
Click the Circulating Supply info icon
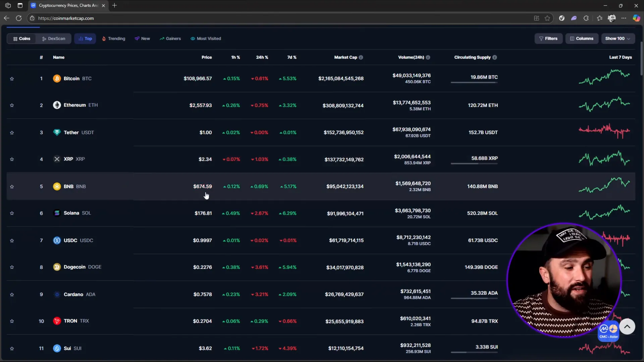pos(495,57)
